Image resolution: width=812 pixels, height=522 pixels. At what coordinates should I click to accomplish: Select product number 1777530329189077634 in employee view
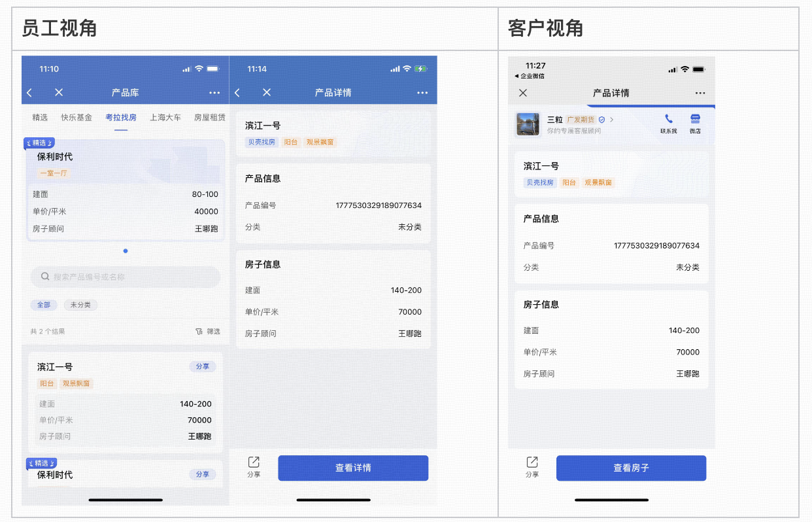379,205
